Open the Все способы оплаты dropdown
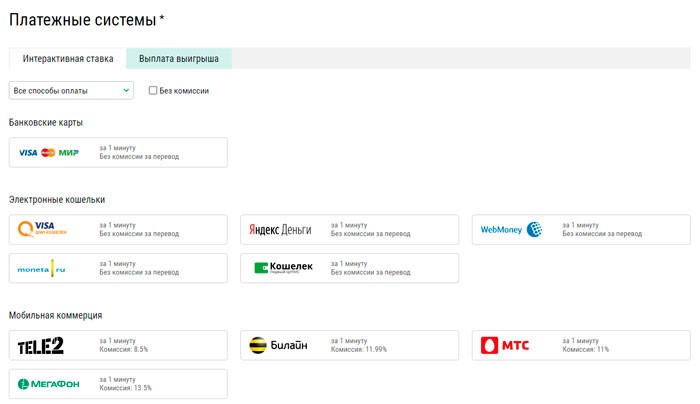Viewport: 700px width, 404px height. [x=71, y=90]
